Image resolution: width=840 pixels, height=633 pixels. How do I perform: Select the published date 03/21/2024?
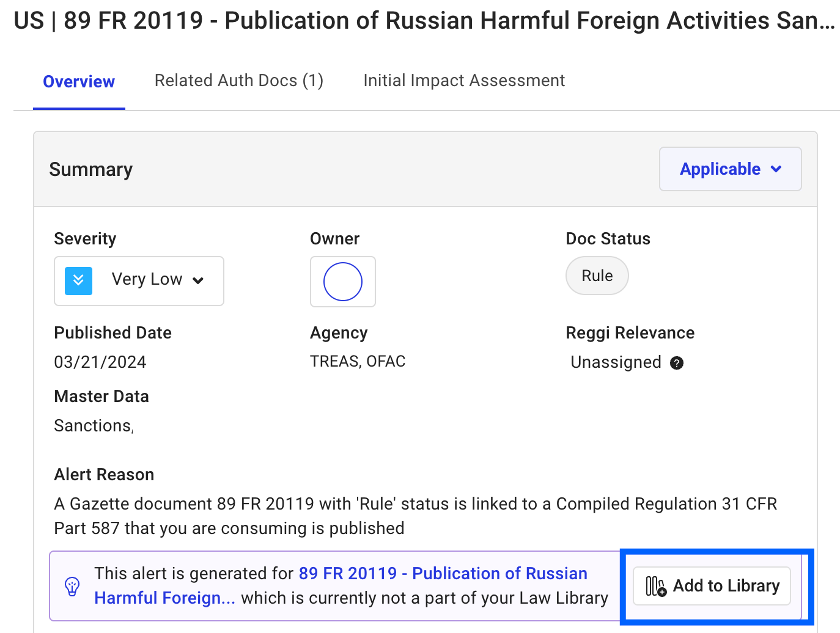tap(100, 362)
